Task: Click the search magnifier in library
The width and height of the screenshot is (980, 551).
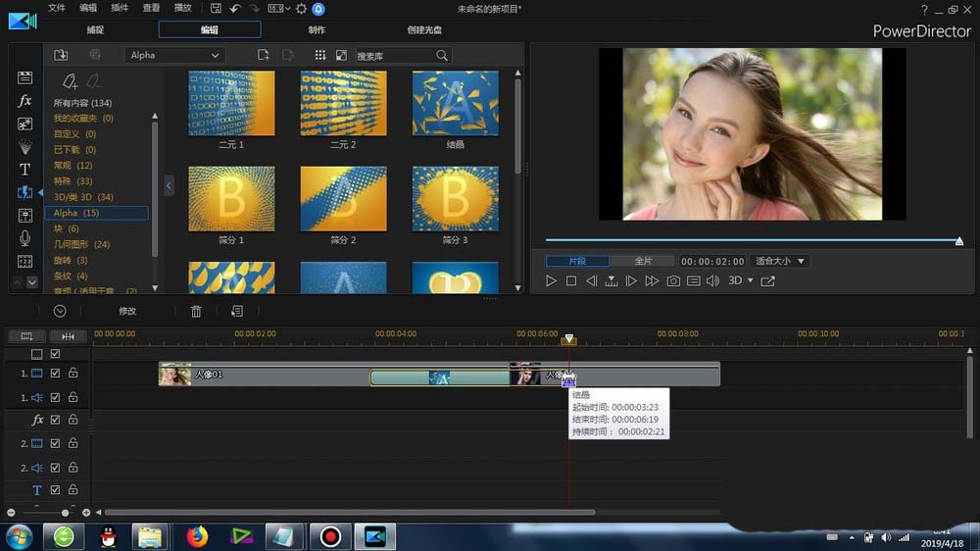Action: point(442,56)
